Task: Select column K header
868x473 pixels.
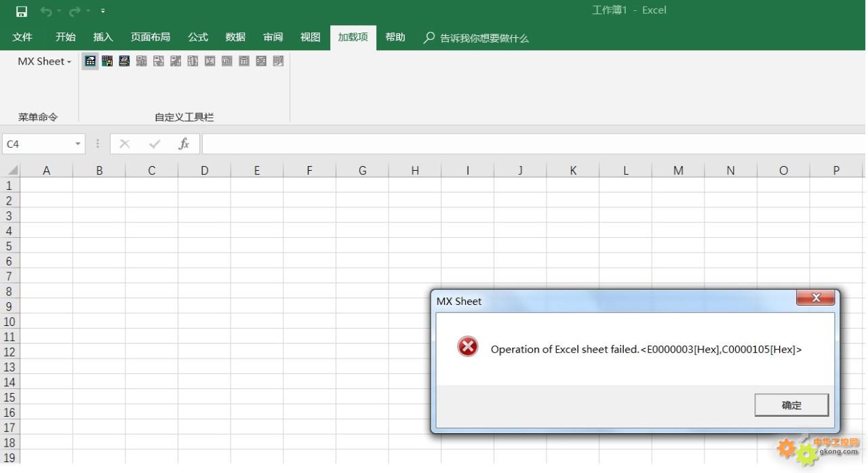Action: (x=573, y=170)
